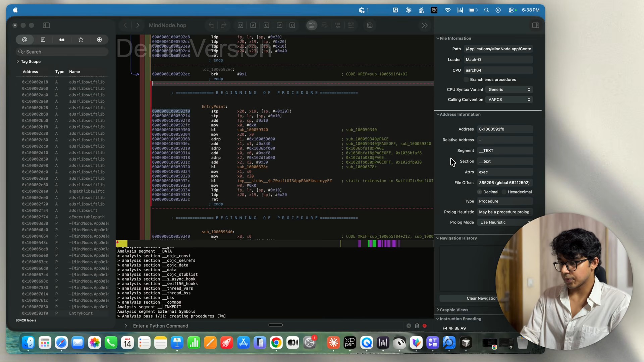Click sub_100059340 call target in disassembly
Image resolution: width=644 pixels, height=362 pixels.
point(253,130)
